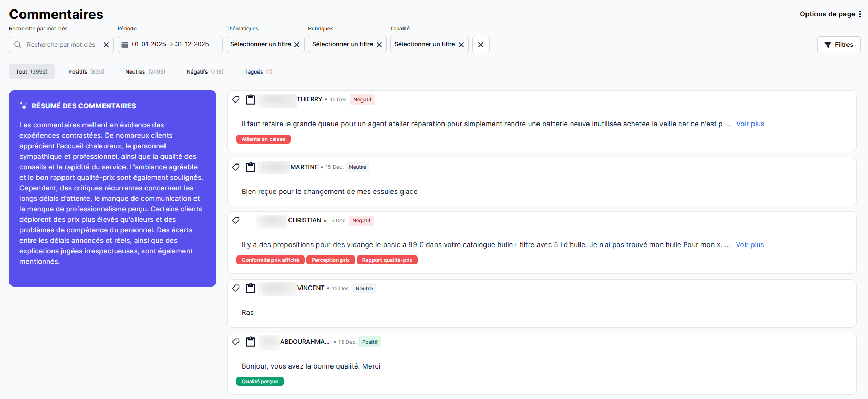Click the green Qualité perçue tag
This screenshot has width=868, height=399.
[x=260, y=382]
